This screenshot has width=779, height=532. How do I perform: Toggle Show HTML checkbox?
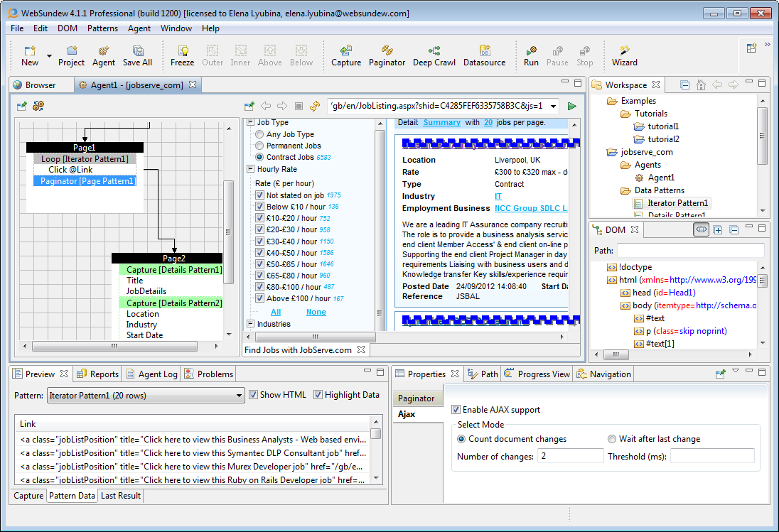[253, 395]
